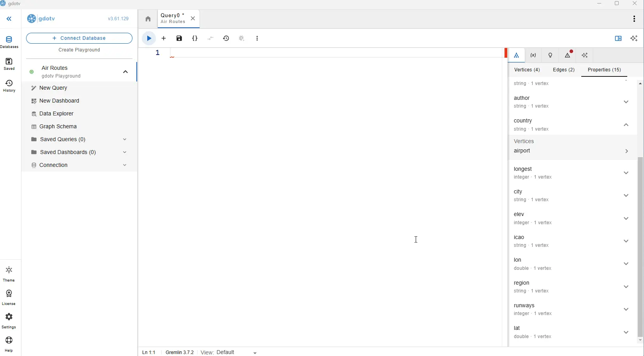Click the gdotv logo

(41, 19)
